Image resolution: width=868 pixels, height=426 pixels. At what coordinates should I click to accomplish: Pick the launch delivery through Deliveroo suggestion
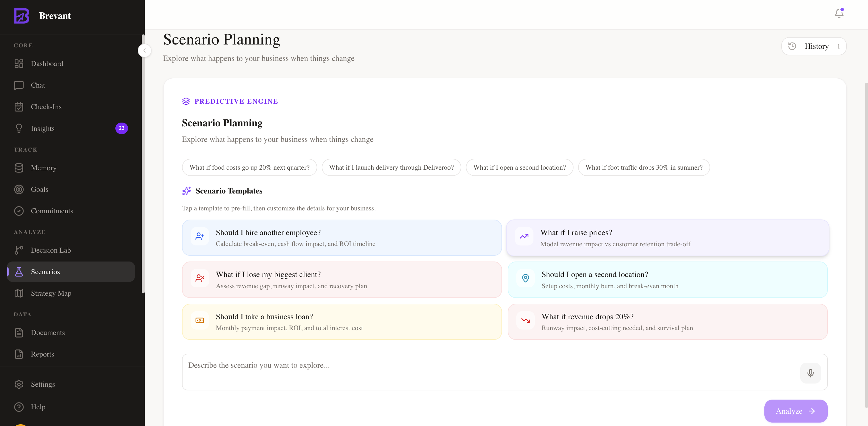pyautogui.click(x=391, y=168)
